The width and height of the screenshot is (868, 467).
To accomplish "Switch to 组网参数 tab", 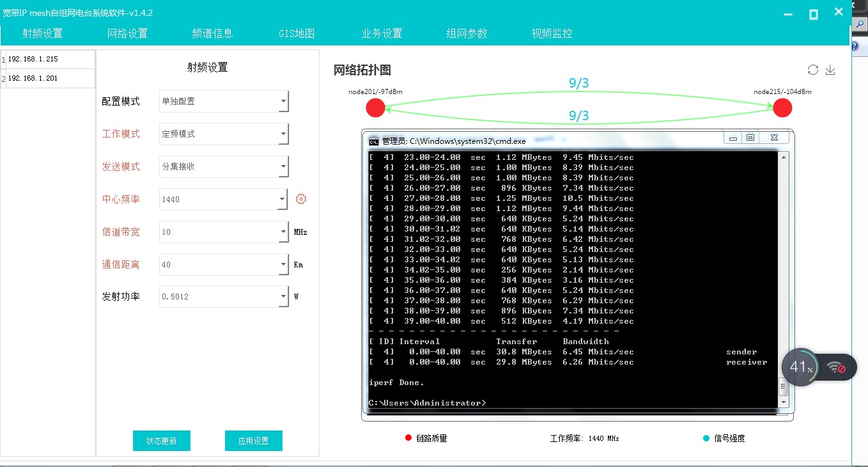I will point(467,34).
